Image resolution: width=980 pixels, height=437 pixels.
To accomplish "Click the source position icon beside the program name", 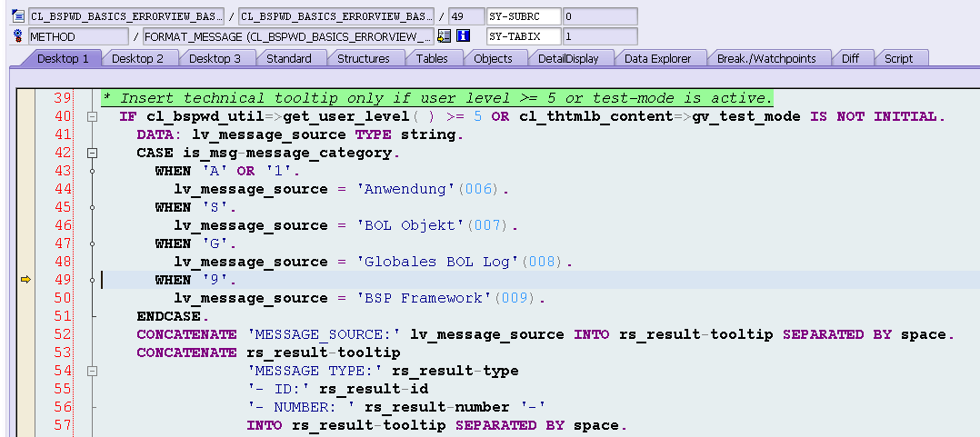I will 18,16.
